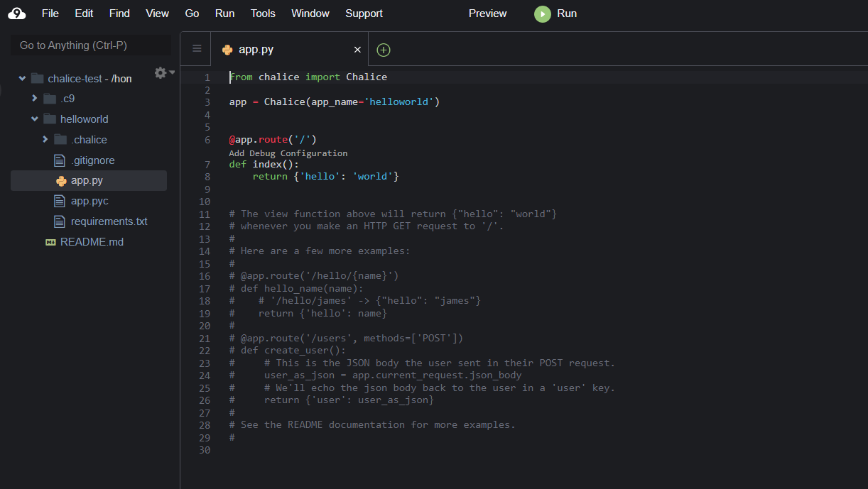Click the Preview button
Screen dimensions: 868x489
point(487,13)
